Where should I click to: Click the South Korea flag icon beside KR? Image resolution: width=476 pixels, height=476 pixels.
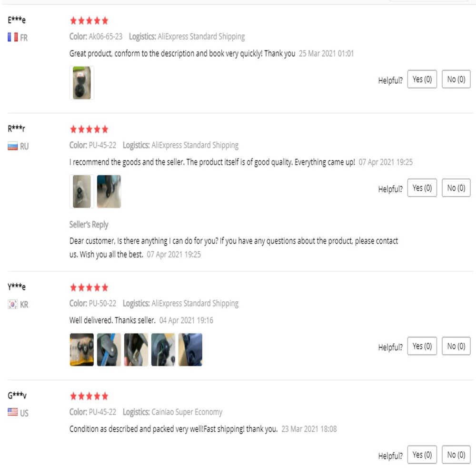(13, 304)
